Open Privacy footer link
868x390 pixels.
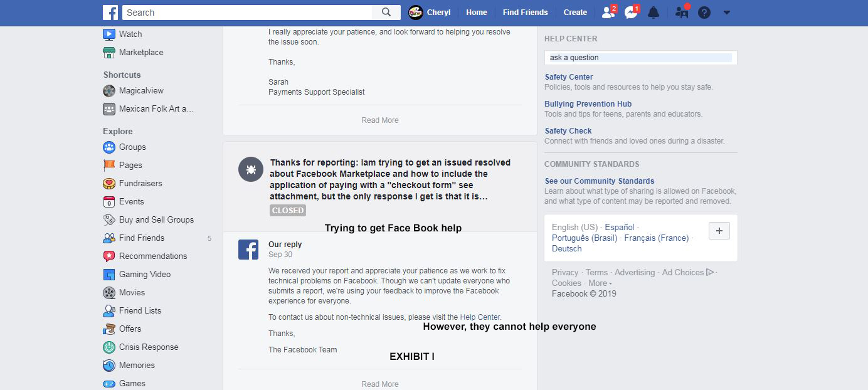pyautogui.click(x=565, y=273)
